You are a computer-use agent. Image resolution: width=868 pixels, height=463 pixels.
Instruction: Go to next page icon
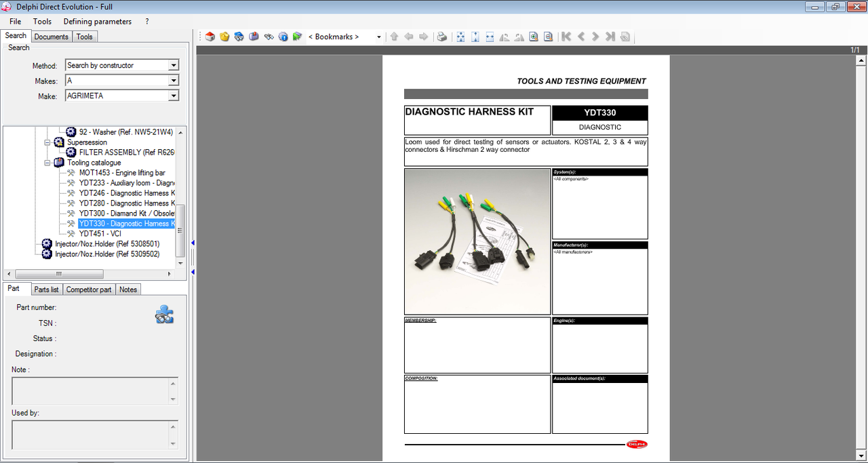pos(595,37)
